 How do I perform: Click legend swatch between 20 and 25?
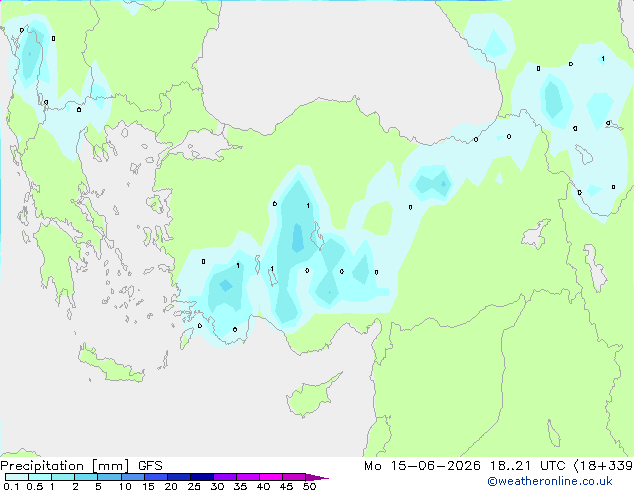[178, 477]
